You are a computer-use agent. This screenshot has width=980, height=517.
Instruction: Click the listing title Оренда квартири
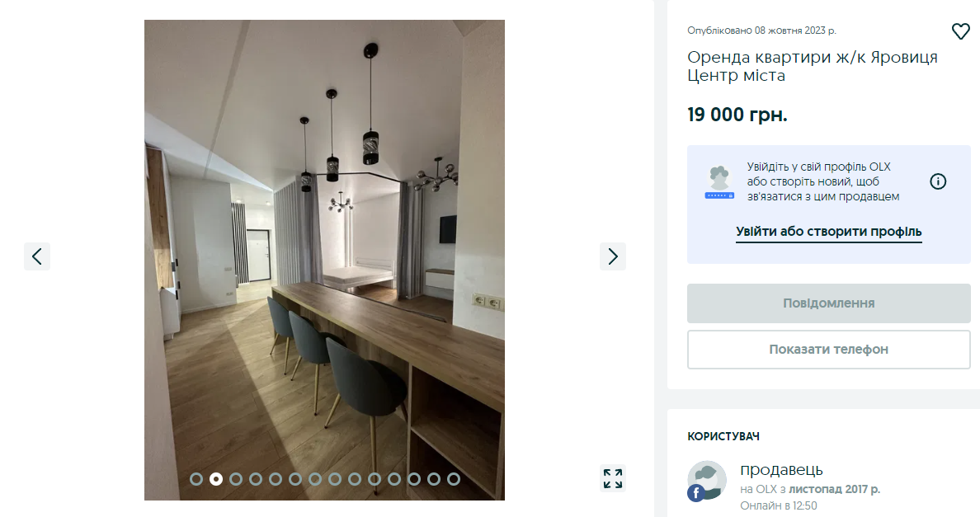(813, 66)
